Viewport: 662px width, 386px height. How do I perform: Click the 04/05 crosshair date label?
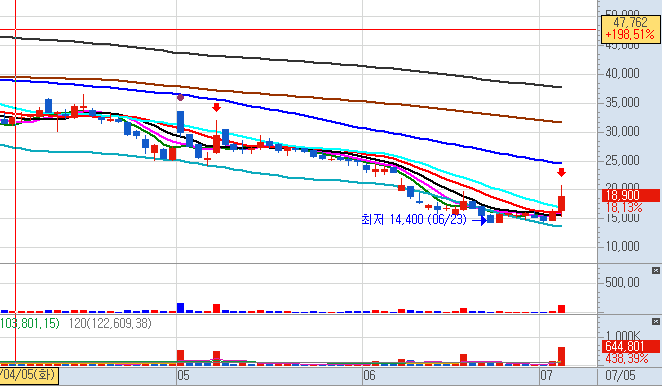29,375
